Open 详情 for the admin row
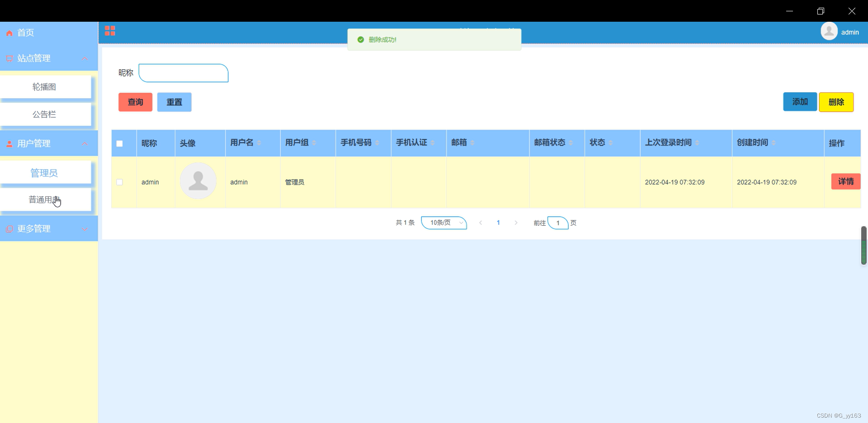 tap(846, 181)
